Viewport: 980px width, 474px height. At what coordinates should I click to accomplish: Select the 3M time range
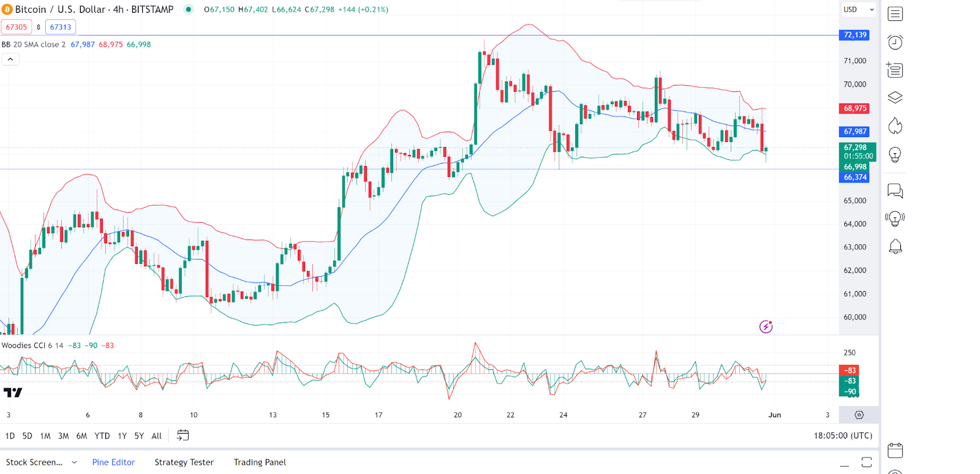63,436
